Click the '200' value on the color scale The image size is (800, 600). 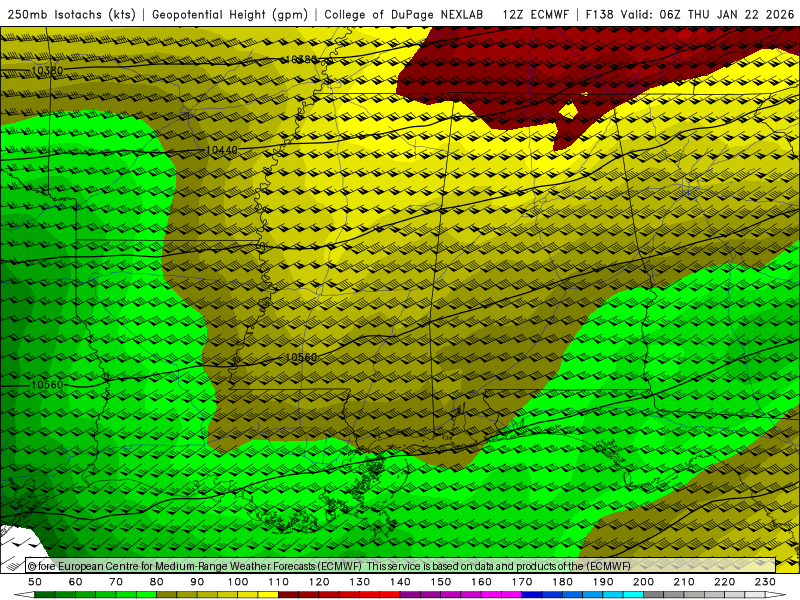[643, 582]
